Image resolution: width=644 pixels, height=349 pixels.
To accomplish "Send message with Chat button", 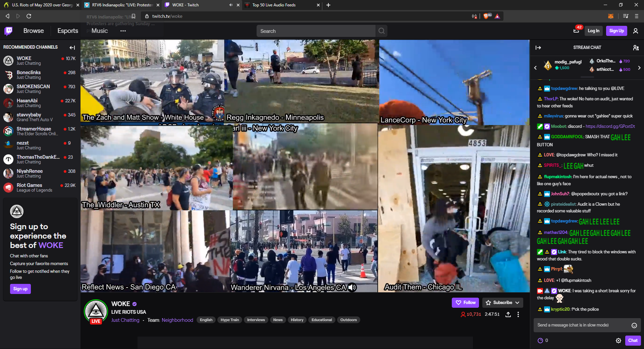I will (633, 341).
